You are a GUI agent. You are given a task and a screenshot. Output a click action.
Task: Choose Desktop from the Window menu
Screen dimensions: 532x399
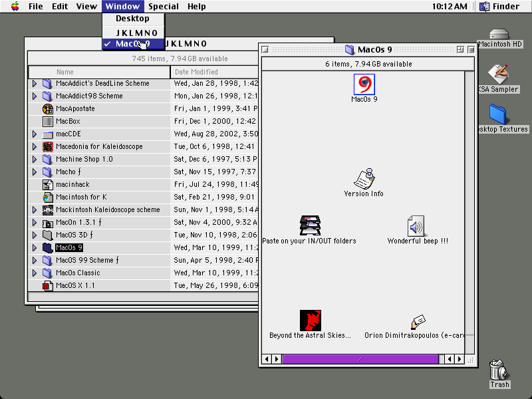134,19
